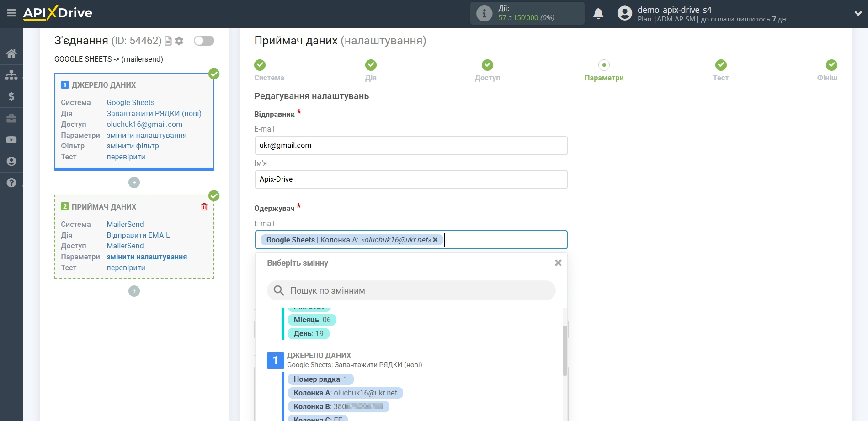Select the Місяць: 06 variable
The width and height of the screenshot is (868, 421).
[x=312, y=320]
